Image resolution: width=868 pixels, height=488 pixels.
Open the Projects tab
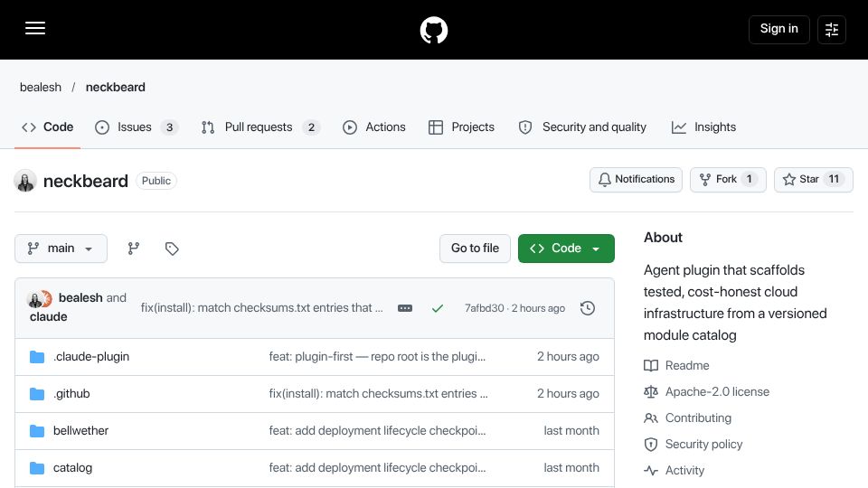(461, 127)
